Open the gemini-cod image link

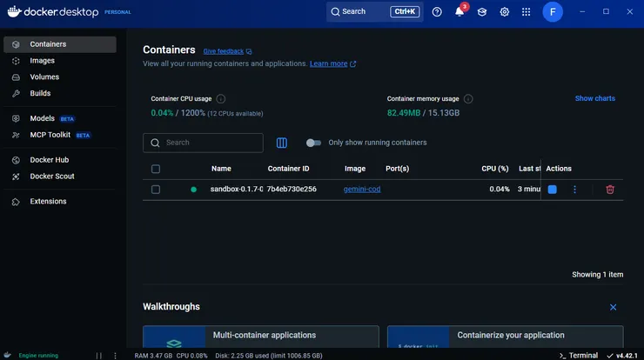click(x=362, y=190)
